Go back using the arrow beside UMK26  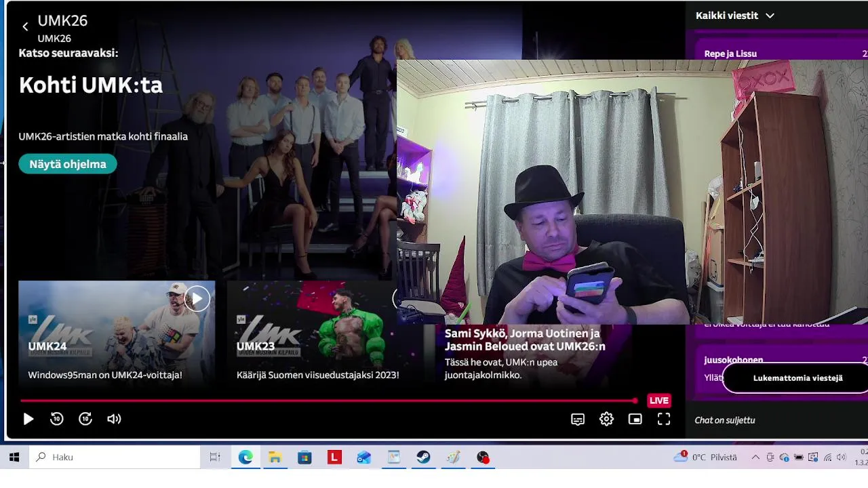[25, 27]
